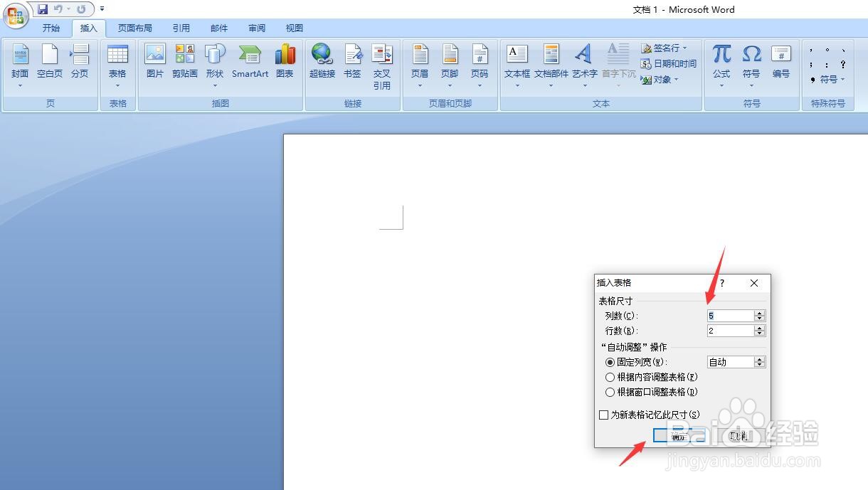Image resolution: width=868 pixels, height=490 pixels.
Task: Select the 固定列宽 radio option
Action: pyautogui.click(x=610, y=362)
